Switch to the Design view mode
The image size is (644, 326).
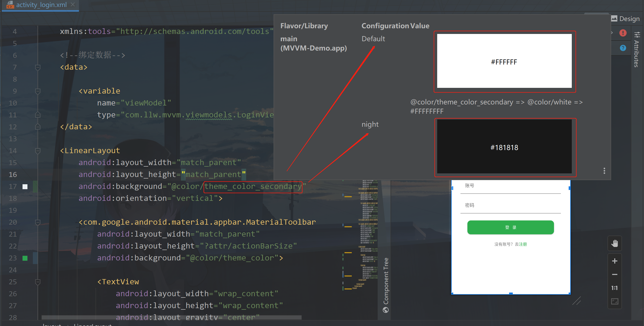coord(625,19)
